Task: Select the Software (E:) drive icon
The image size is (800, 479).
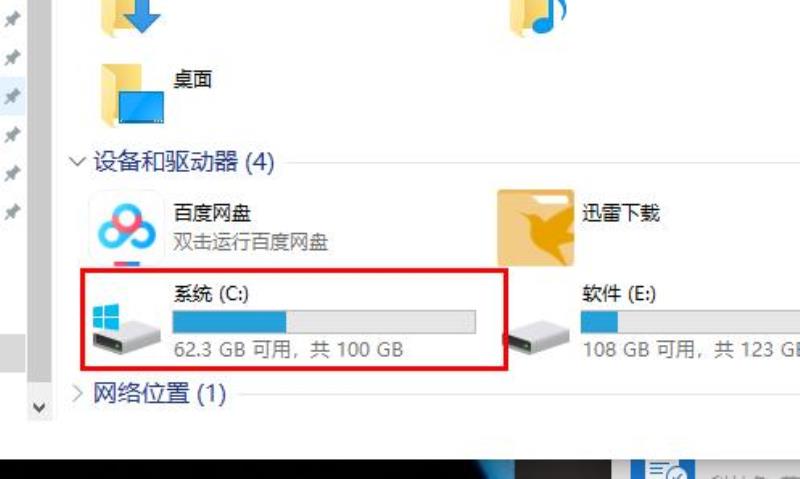Action: 537,337
